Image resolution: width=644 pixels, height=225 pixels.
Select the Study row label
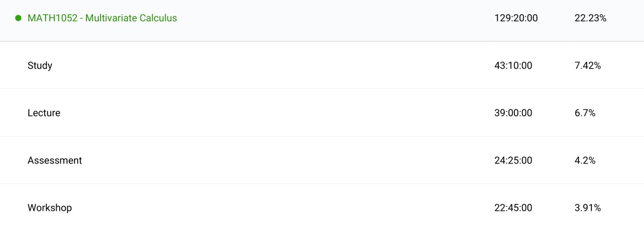click(40, 65)
